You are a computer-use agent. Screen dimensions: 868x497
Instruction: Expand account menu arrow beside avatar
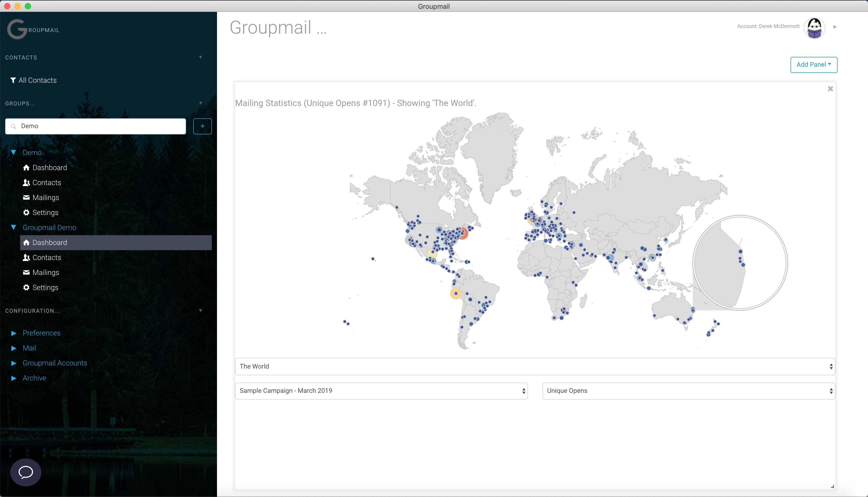pyautogui.click(x=835, y=27)
